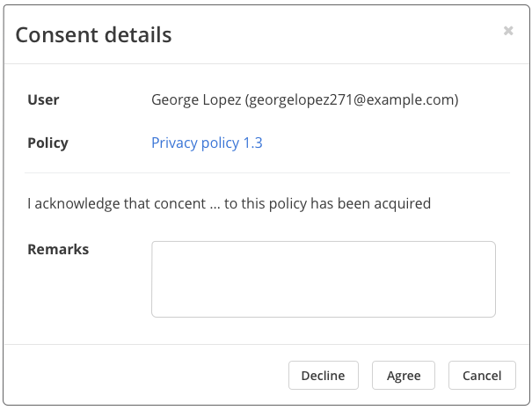This screenshot has height=410, width=532.
Task: Click the Policy field label
Action: pos(47,143)
